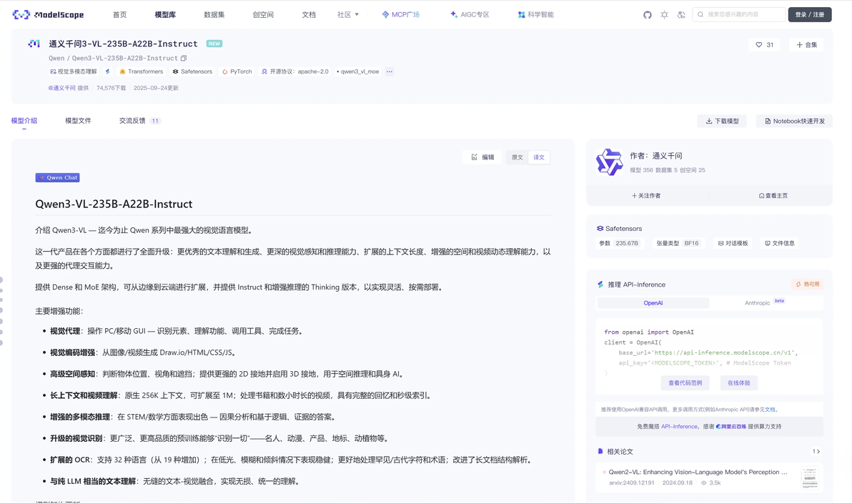
Task: Open the 文档 nav item
Action: (309, 15)
